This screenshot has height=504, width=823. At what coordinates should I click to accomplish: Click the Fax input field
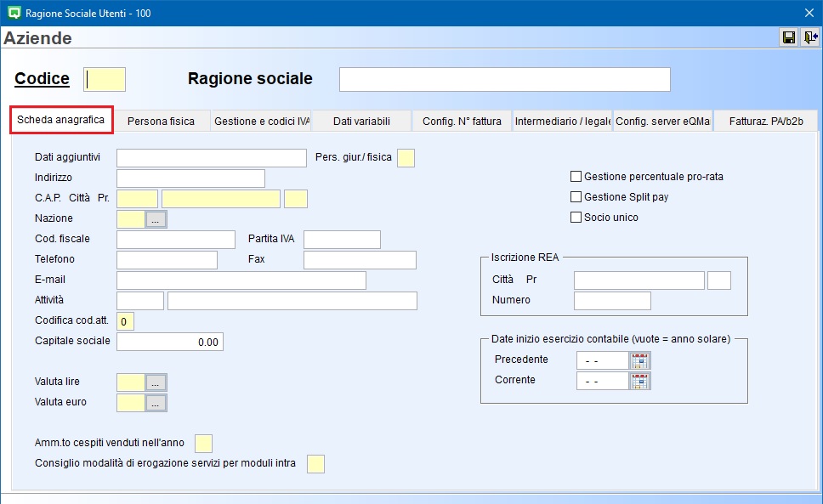(x=360, y=260)
